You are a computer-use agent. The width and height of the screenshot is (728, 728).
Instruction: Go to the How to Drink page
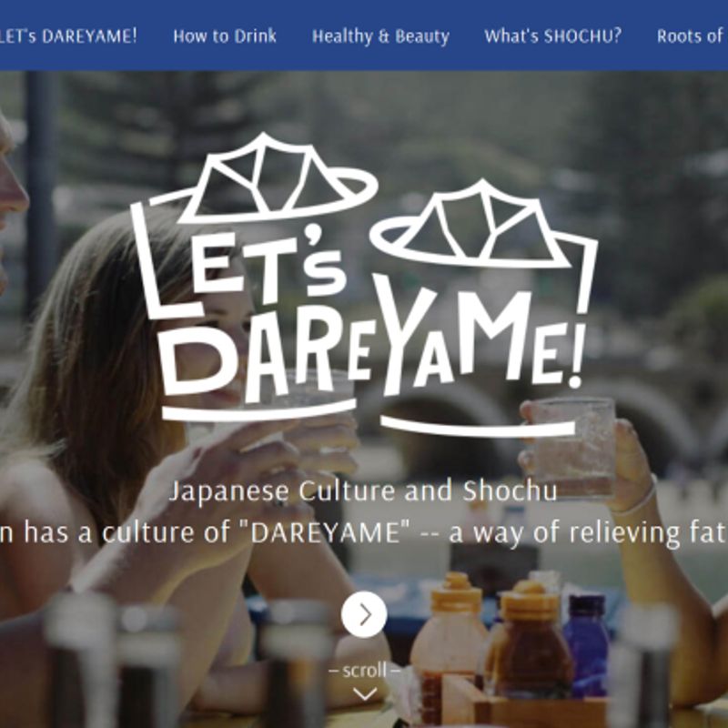coord(225,36)
